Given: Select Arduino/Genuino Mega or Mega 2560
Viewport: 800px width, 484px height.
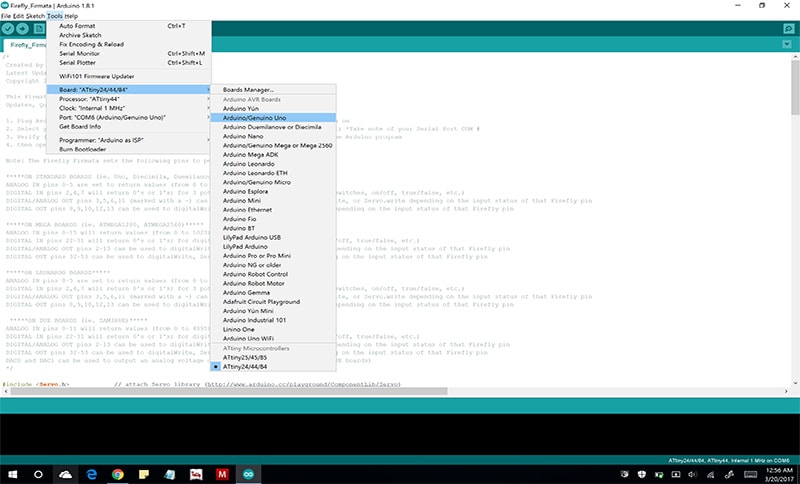Looking at the screenshot, I should [273, 145].
